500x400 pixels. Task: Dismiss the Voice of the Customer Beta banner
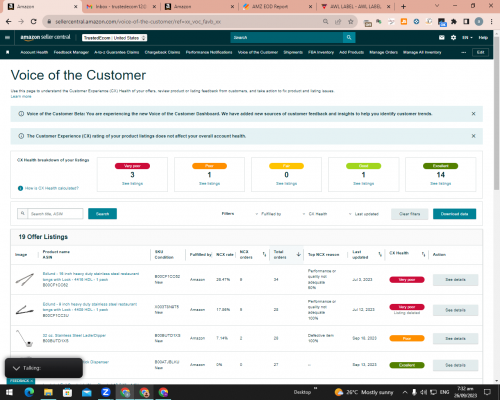[473, 114]
